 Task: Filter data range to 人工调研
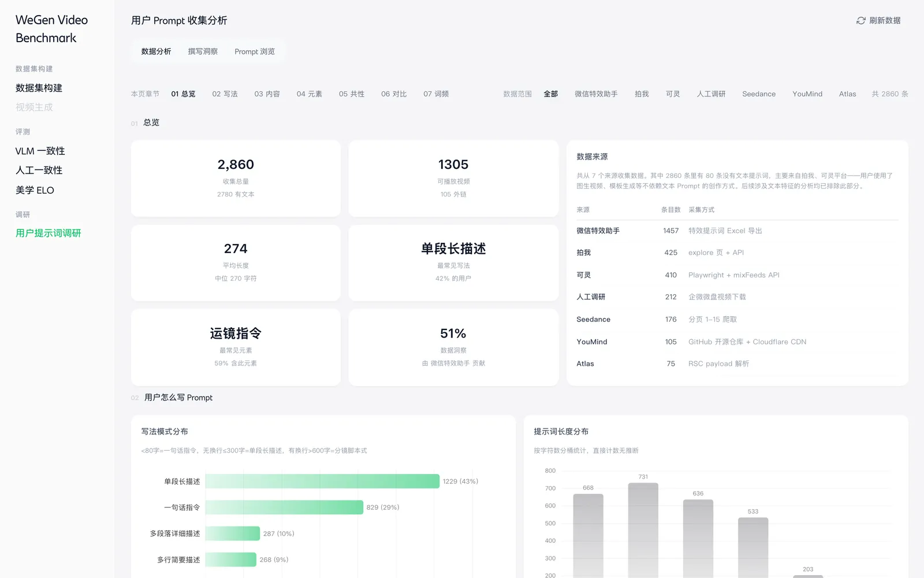click(x=711, y=94)
